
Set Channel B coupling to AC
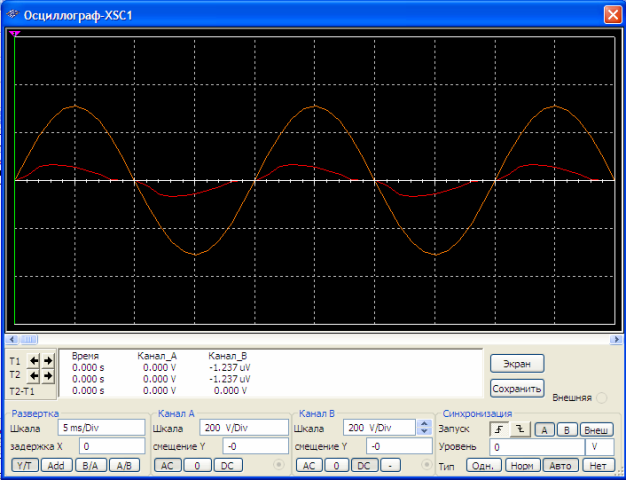[x=309, y=466]
